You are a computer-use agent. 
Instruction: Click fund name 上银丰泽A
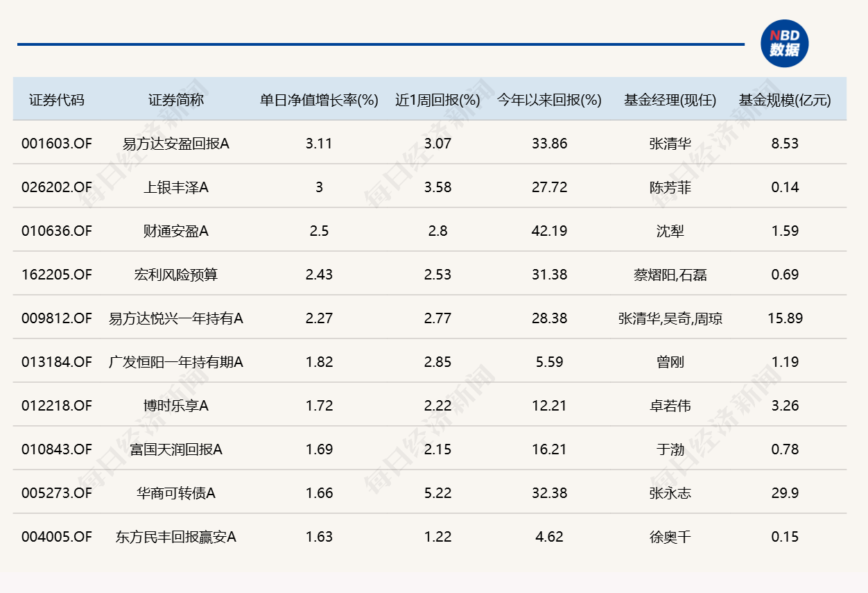tap(176, 187)
